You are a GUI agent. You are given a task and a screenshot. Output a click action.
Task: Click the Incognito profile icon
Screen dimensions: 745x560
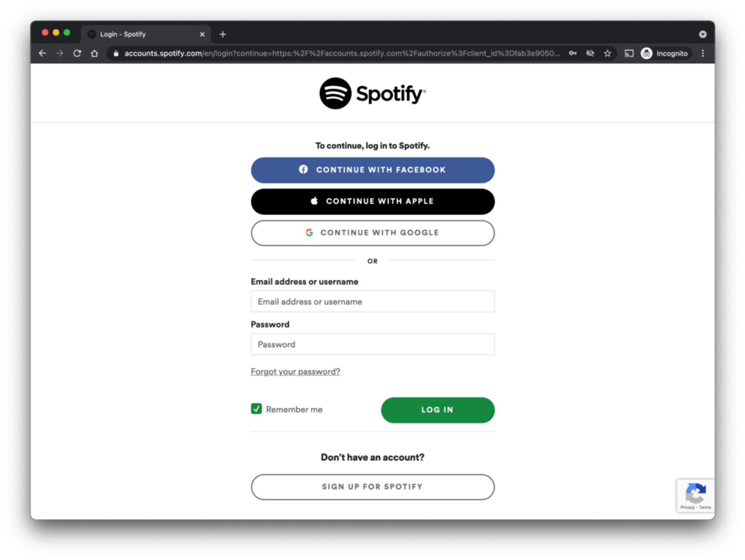pyautogui.click(x=648, y=53)
